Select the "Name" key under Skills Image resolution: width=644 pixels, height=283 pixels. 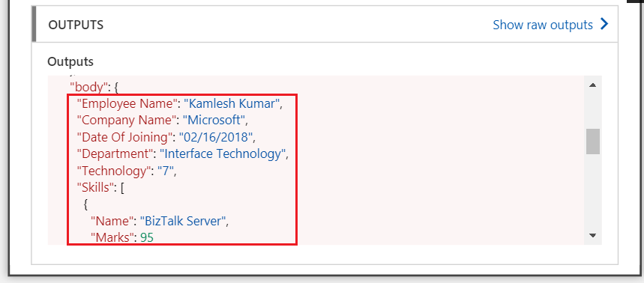click(112, 222)
